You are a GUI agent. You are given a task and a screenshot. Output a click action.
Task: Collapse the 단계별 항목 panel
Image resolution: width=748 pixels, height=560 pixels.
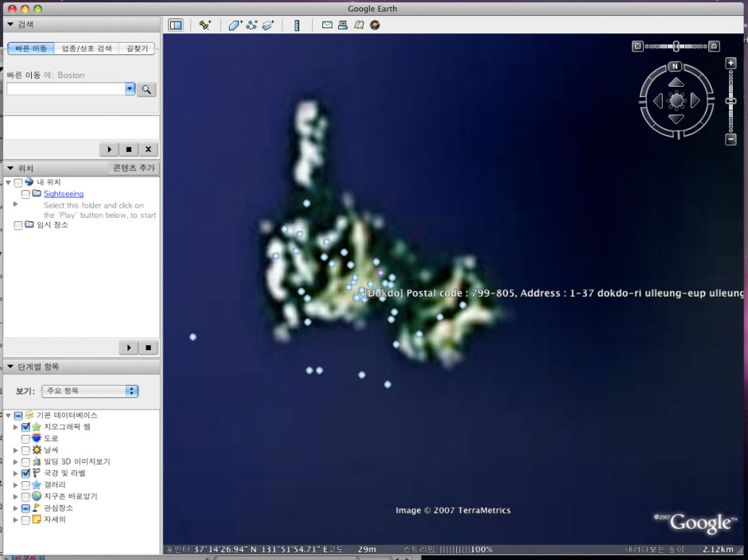click(10, 367)
